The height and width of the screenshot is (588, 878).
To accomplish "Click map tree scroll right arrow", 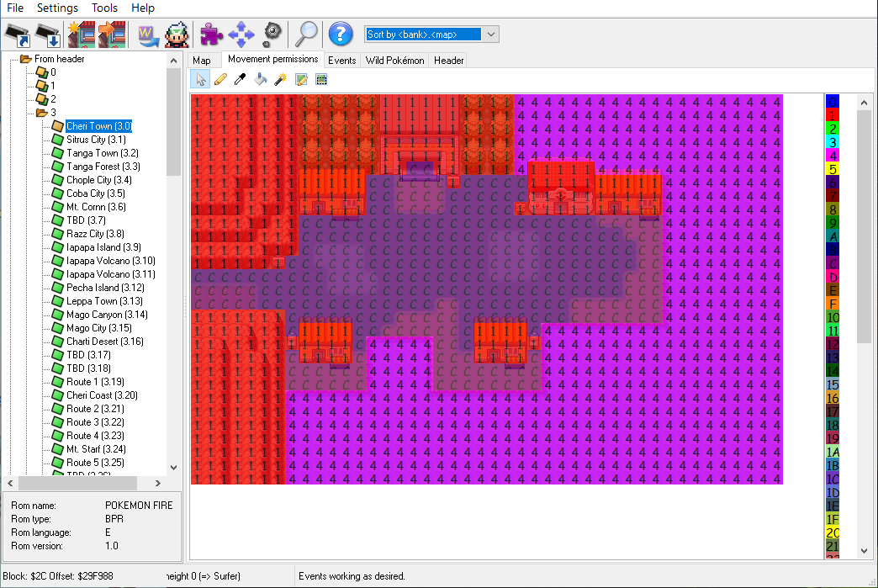I will pyautogui.click(x=158, y=483).
